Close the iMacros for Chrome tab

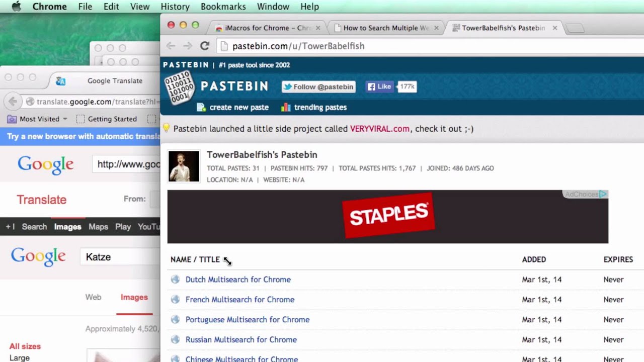[x=318, y=28]
